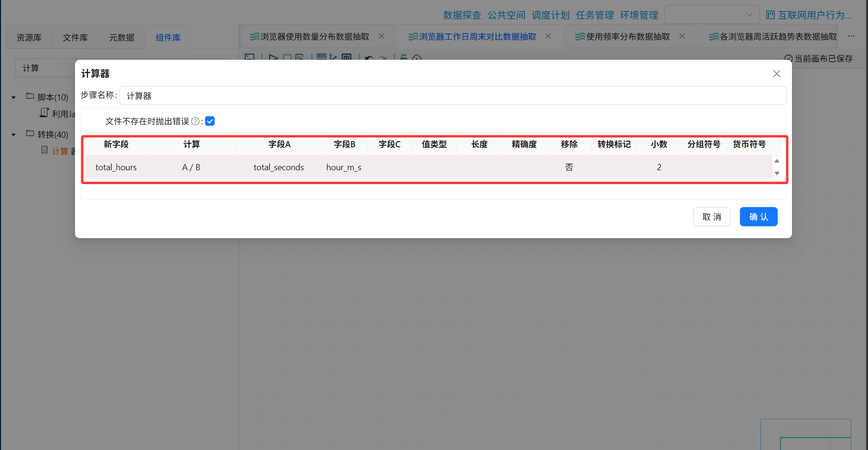
Task: Select the hour_m_s cell under 字段B
Action: point(344,167)
